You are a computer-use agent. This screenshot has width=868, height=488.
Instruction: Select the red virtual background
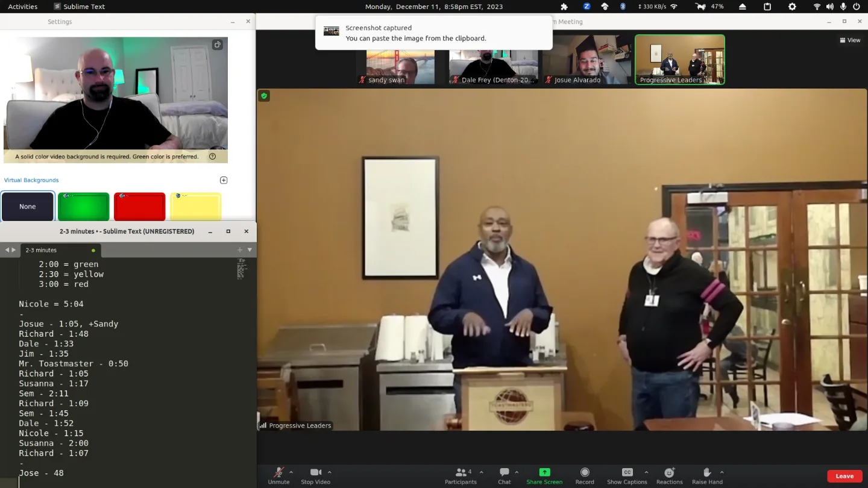[x=140, y=207]
